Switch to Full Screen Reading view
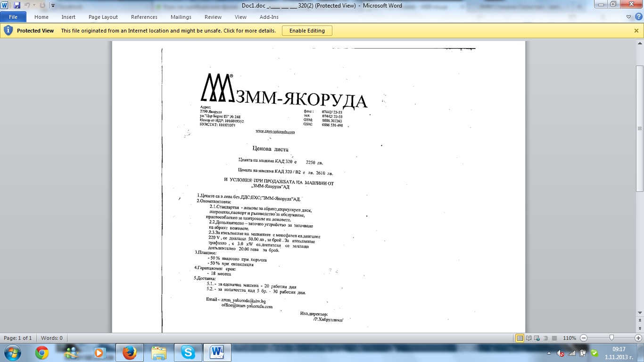Screen dimensions: 644x362 pyautogui.click(x=528, y=338)
